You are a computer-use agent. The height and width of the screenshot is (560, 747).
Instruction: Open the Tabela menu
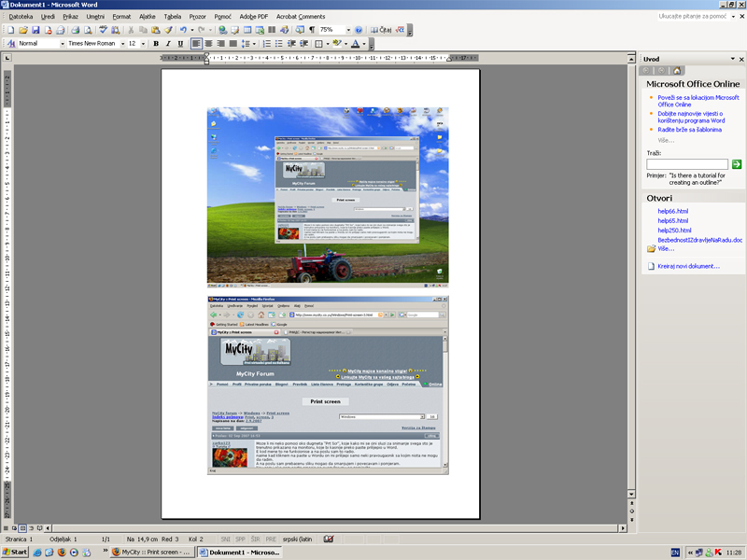[173, 16]
